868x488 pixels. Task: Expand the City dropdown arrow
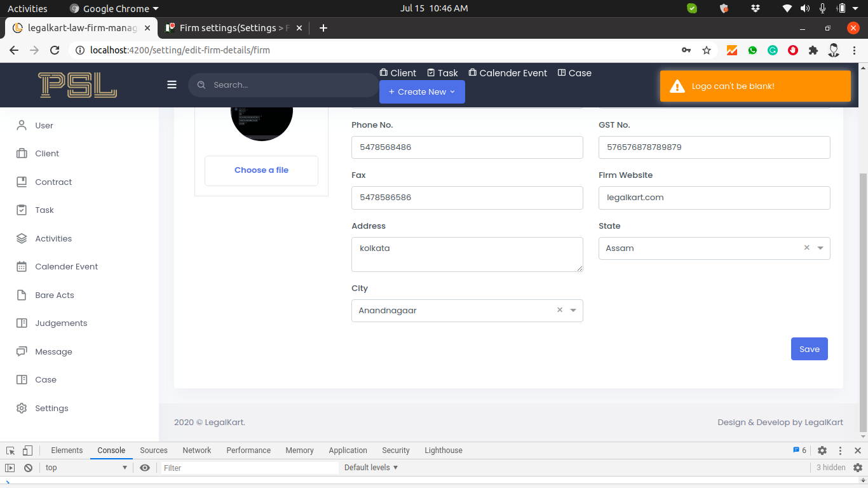pos(573,311)
